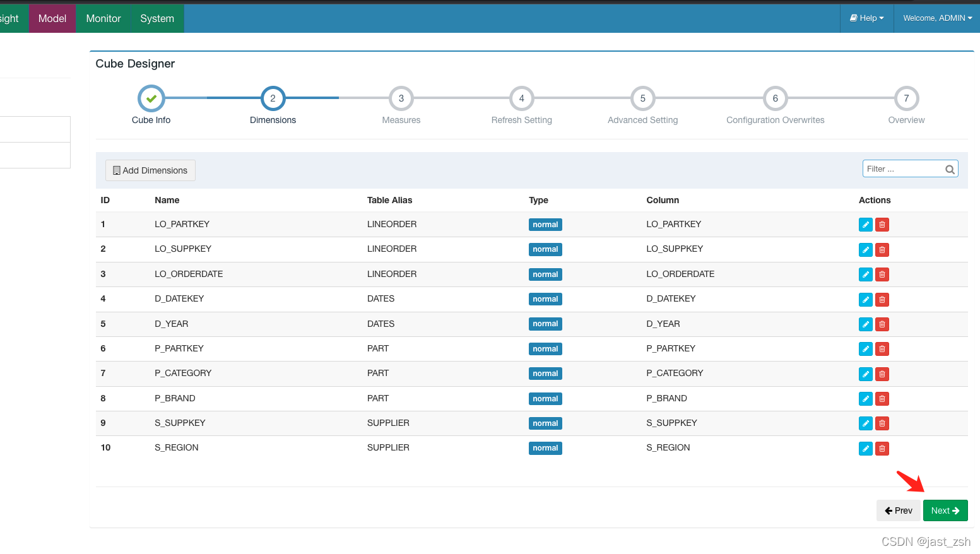This screenshot has width=980, height=554.
Task: Select the LO_ORDERDATE name cell
Action: [189, 274]
